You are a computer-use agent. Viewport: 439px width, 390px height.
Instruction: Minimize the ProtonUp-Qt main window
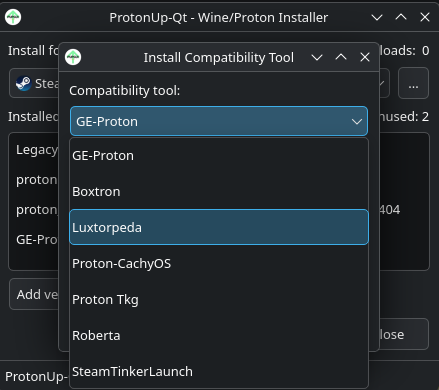pyautogui.click(x=377, y=17)
